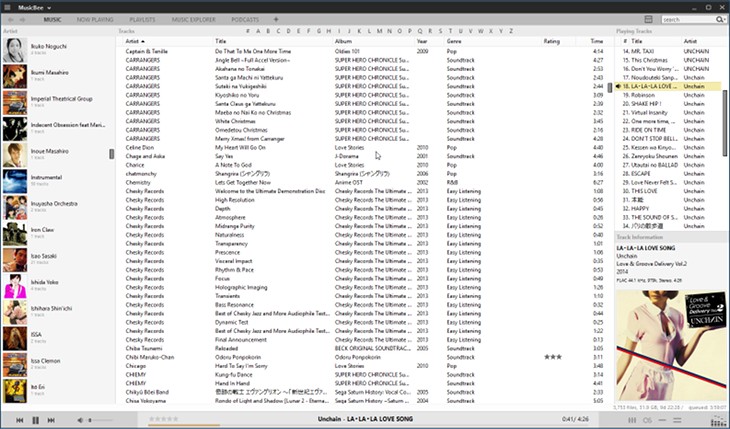The height and width of the screenshot is (429, 730).
Task: Open the panel layout icon near search
Action: coord(648,19)
